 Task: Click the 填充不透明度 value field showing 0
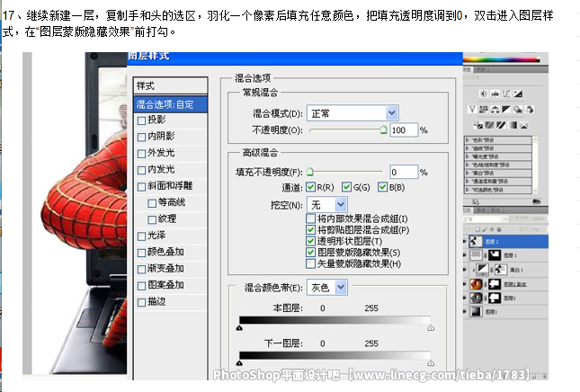(404, 172)
